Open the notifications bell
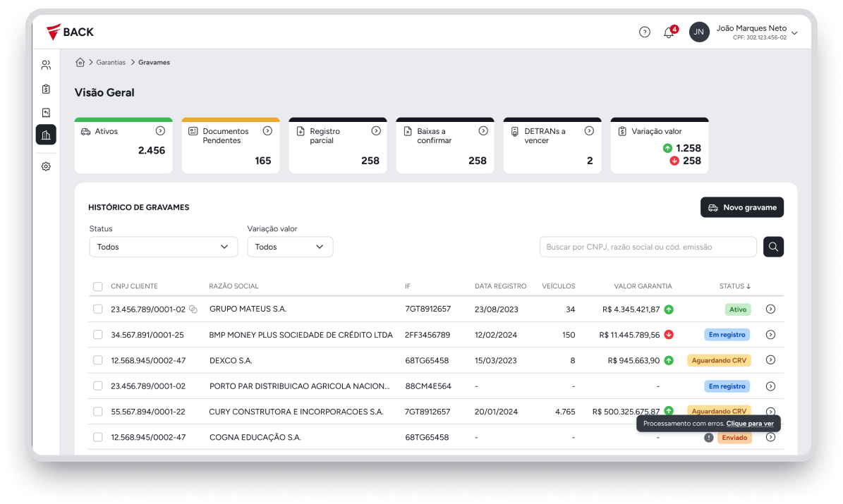The image size is (843, 504). (x=668, y=32)
